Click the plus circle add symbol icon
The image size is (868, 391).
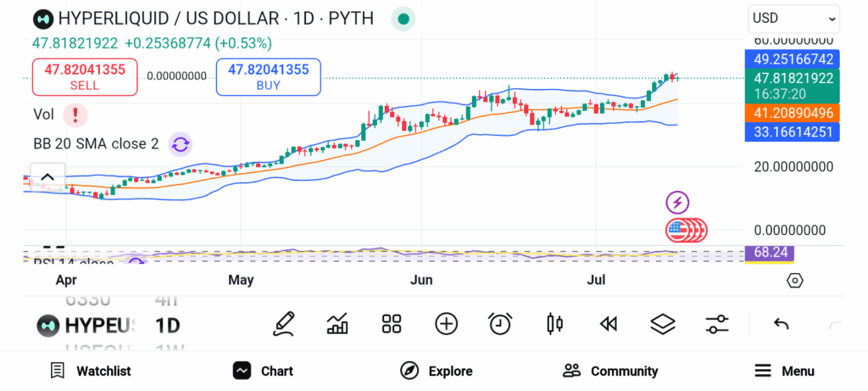[x=446, y=324]
